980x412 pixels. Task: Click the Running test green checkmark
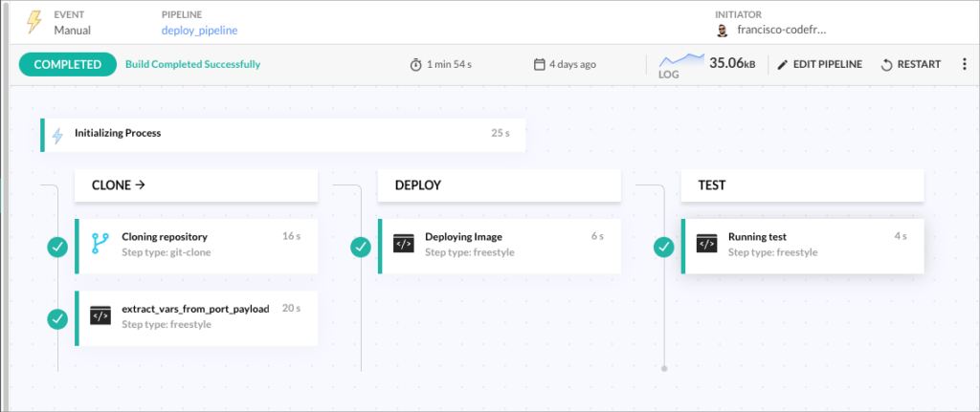coord(664,247)
